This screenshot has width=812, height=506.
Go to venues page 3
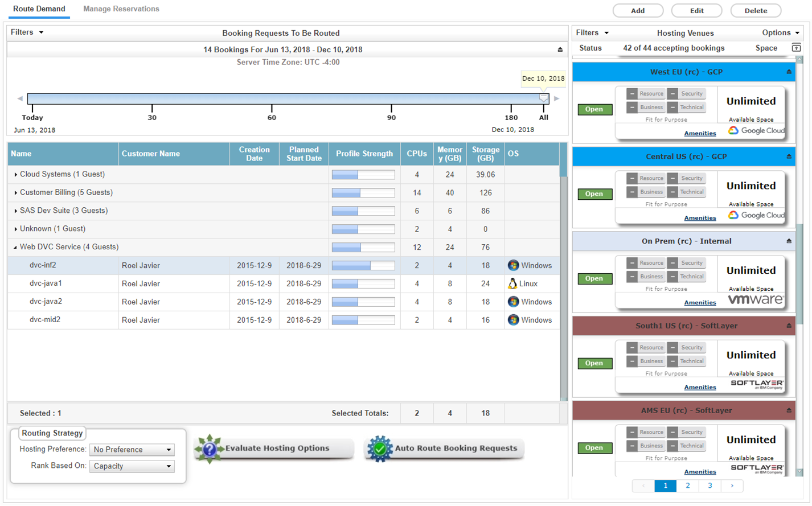tap(710, 486)
